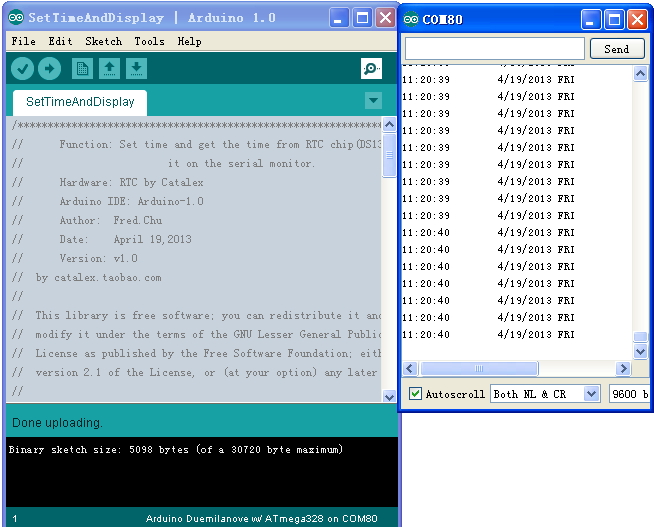Click the Verify sketch checkmark icon
Screen dimensions: 654x527
click(x=22, y=68)
